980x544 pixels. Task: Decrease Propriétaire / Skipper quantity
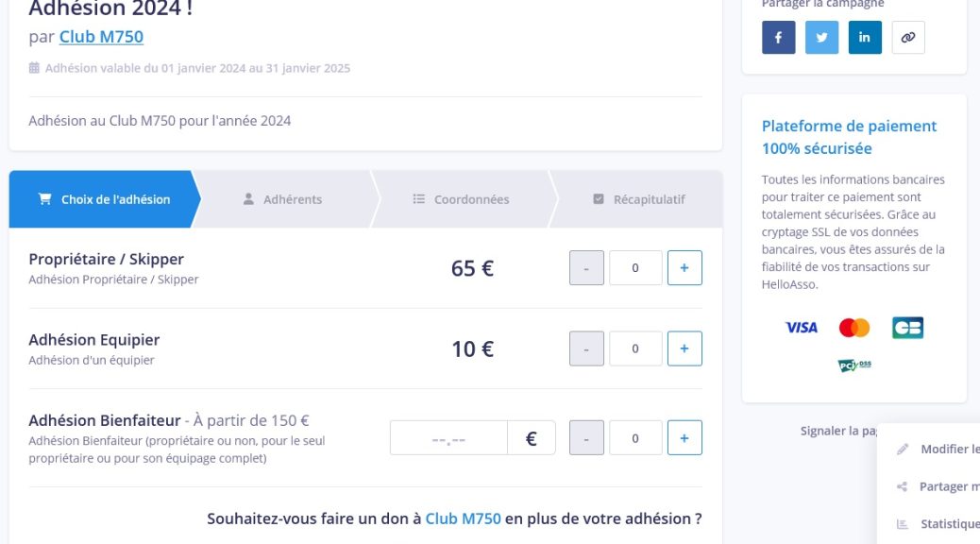586,267
